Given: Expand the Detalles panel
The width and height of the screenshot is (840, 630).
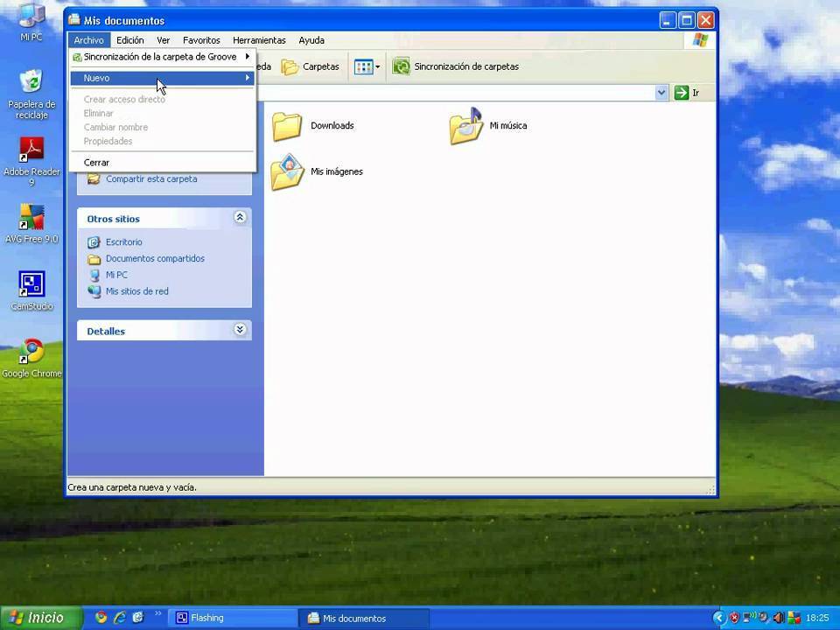Looking at the screenshot, I should pos(240,330).
